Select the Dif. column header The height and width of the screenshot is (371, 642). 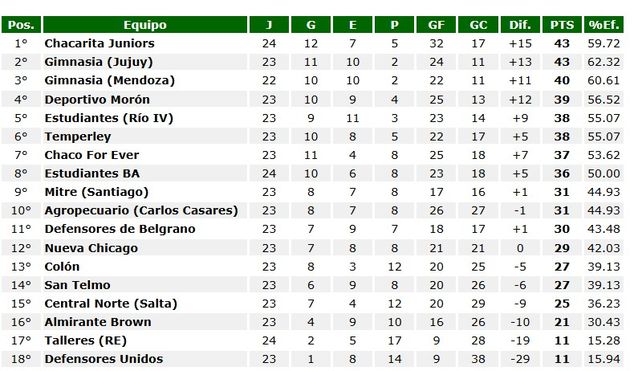click(x=520, y=25)
